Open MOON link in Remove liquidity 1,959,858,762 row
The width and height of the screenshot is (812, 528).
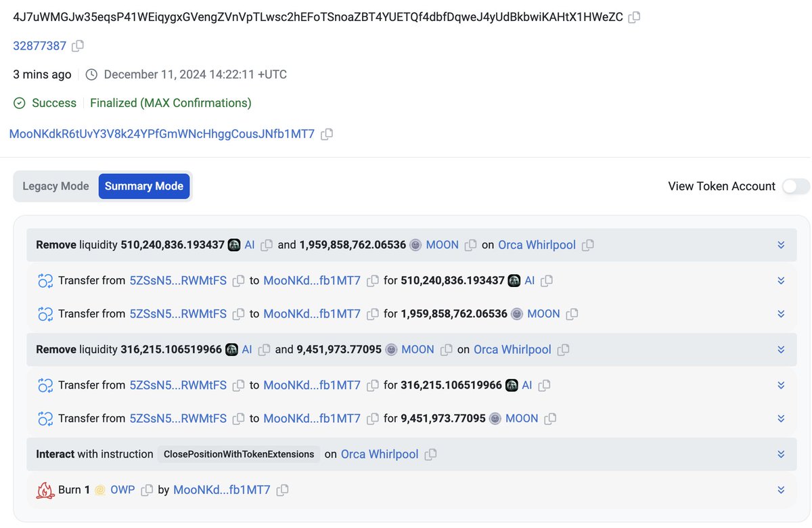(442, 245)
